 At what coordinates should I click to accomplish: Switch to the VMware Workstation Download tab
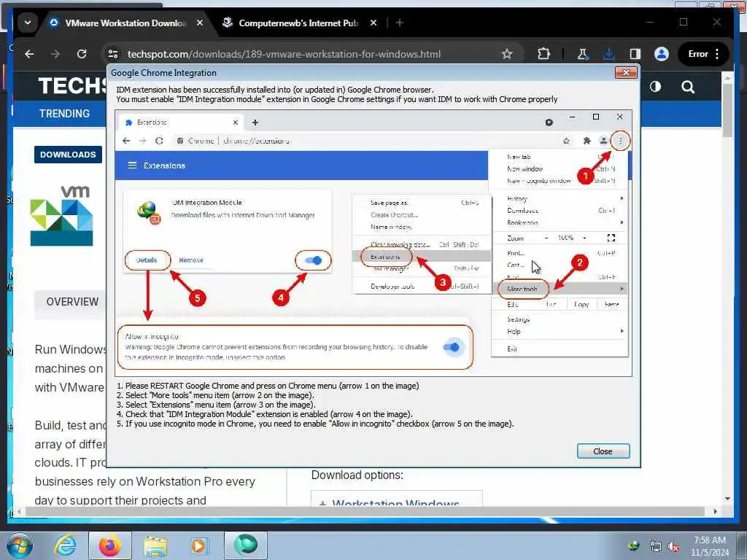125,23
